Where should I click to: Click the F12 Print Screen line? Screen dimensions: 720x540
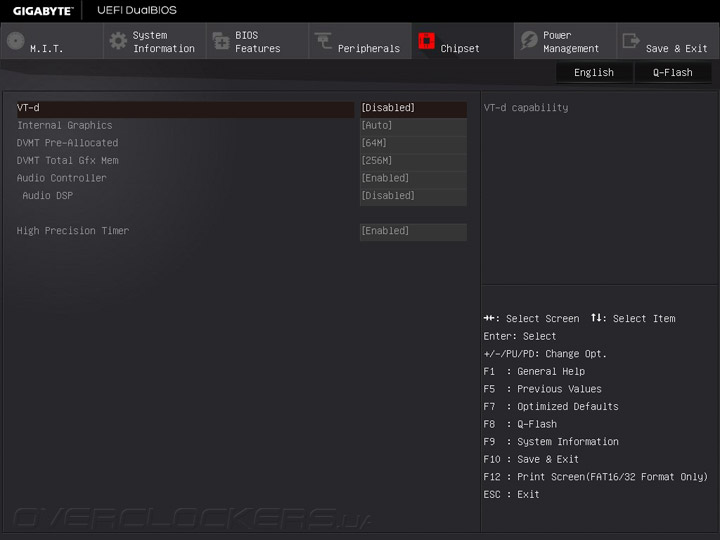coord(596,477)
